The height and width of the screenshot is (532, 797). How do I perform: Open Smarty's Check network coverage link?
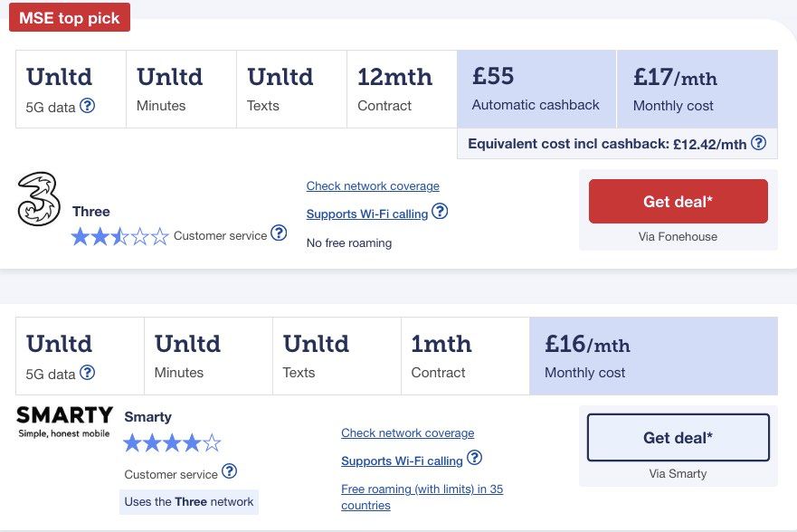(x=408, y=432)
